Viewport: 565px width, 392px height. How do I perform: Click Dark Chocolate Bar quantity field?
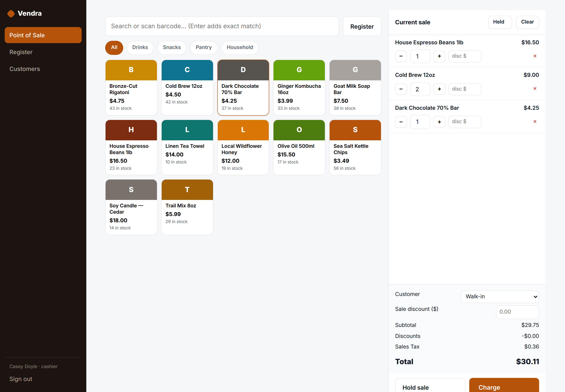420,122
